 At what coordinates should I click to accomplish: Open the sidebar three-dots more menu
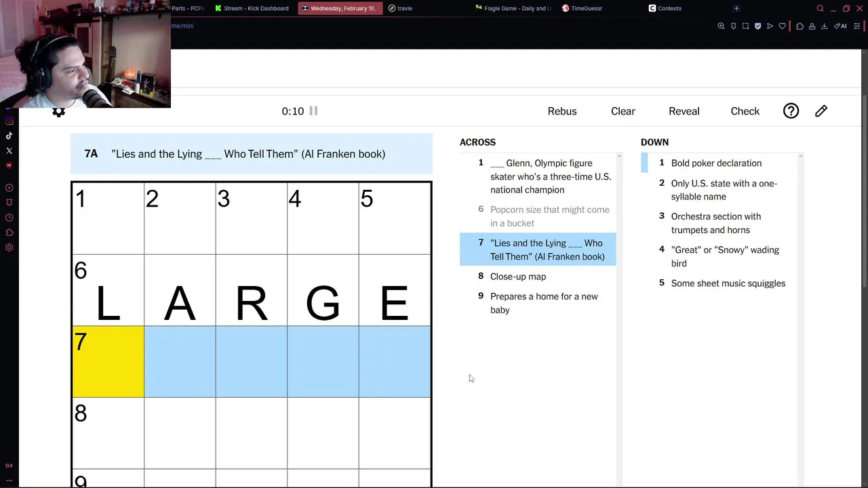[9, 481]
